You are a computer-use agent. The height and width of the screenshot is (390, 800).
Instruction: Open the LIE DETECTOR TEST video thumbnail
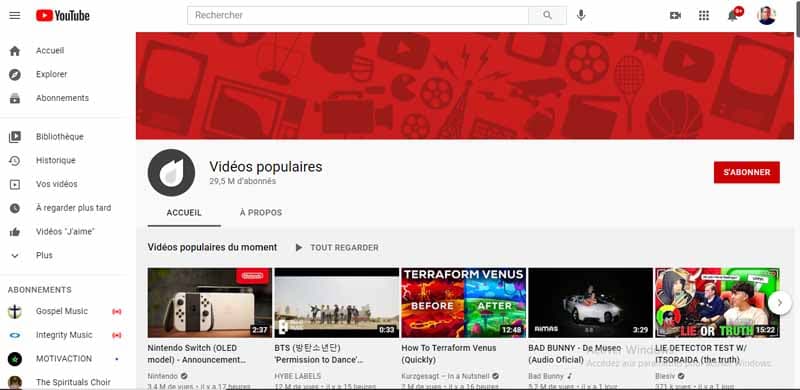coord(717,303)
